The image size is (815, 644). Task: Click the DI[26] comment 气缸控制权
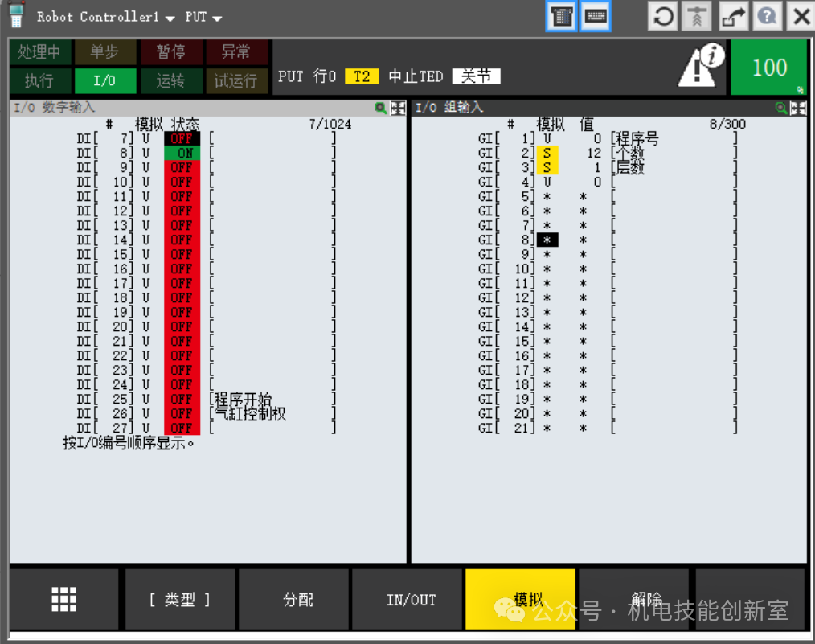pyautogui.click(x=251, y=414)
